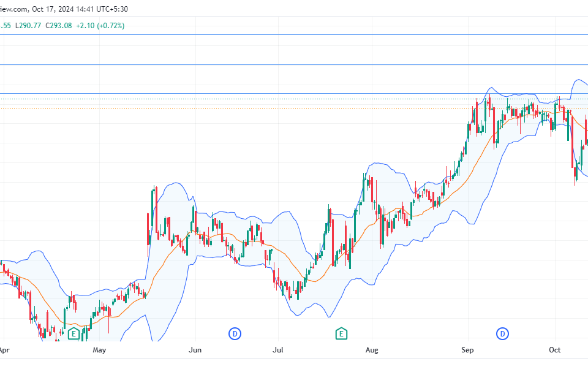
Task: Click the Oct label on time axis
Action: [x=555, y=350]
